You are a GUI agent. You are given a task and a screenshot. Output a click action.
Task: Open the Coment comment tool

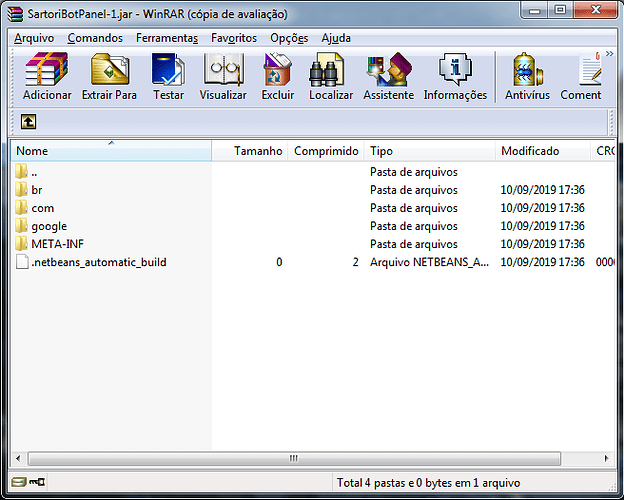(x=581, y=76)
